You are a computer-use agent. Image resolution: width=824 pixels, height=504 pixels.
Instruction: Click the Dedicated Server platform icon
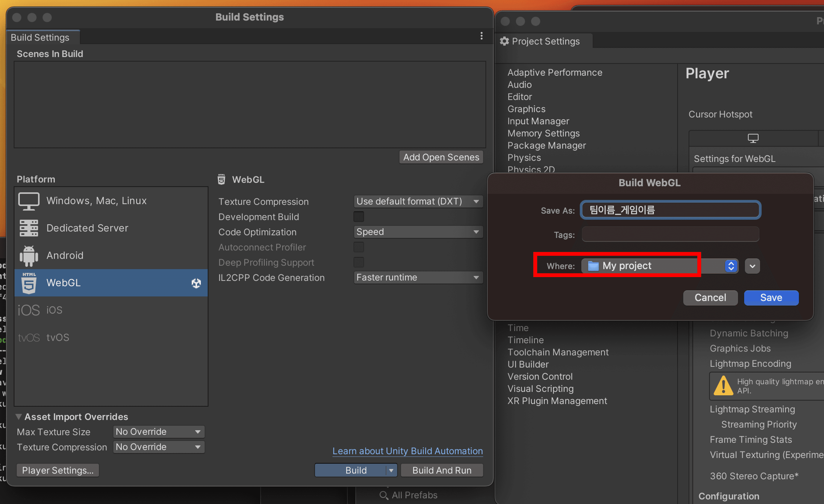click(x=29, y=228)
